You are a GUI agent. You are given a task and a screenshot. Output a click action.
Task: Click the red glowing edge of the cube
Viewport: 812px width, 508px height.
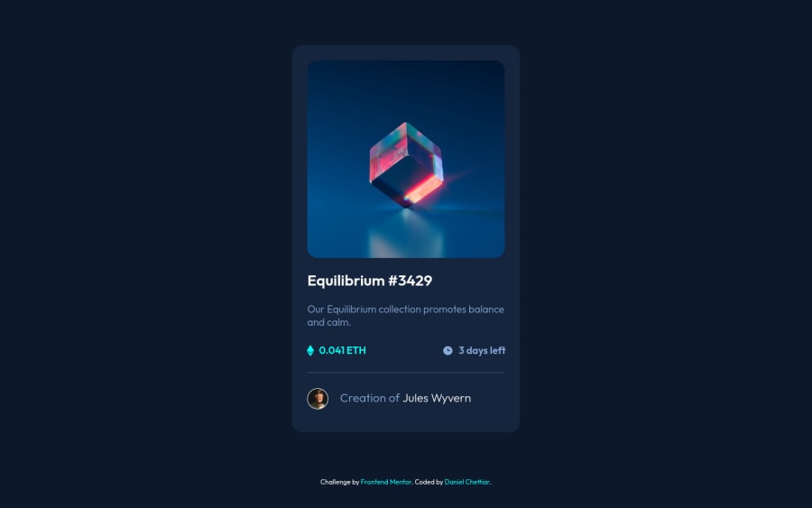point(423,189)
